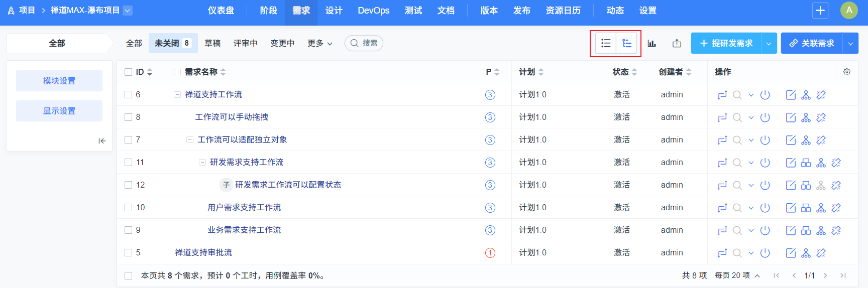The width and height of the screenshot is (868, 288).
Task: Collapse the 禅道支持工作流 tree row
Action: pyautogui.click(x=177, y=95)
